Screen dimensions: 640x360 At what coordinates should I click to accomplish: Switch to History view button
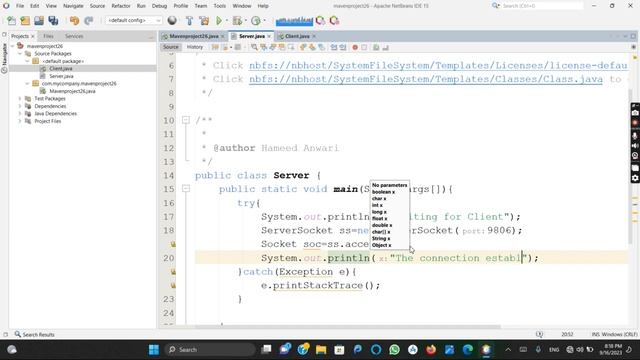coord(195,47)
